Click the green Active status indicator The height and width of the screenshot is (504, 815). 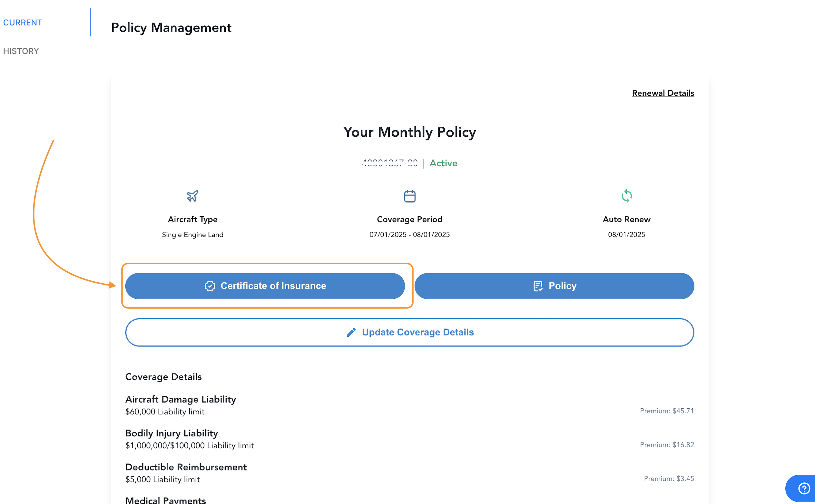pos(443,163)
